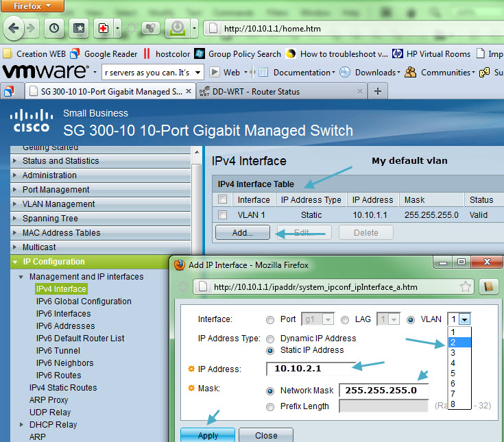
Task: Click the How to troubleshoot bookmark icon
Action: pos(291,53)
